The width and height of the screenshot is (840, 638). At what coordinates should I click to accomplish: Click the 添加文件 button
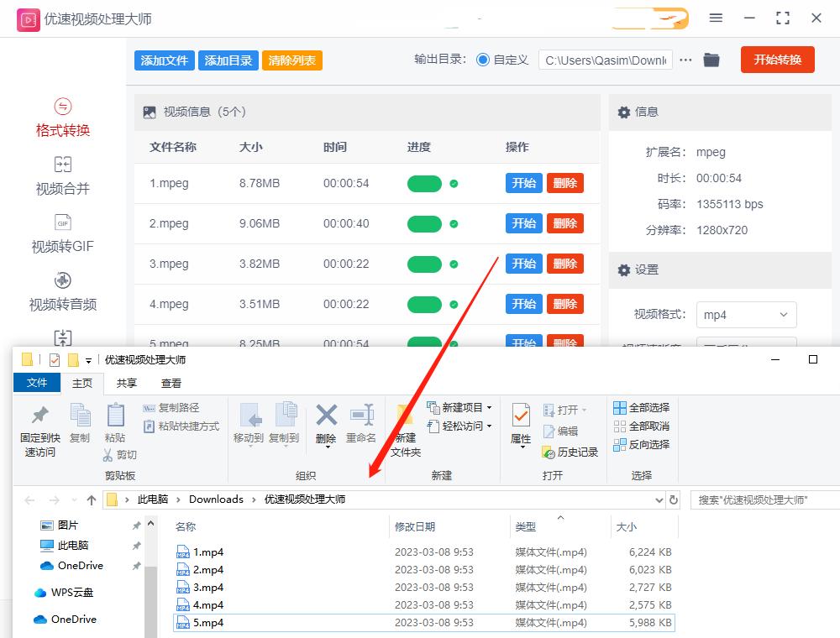coord(164,60)
